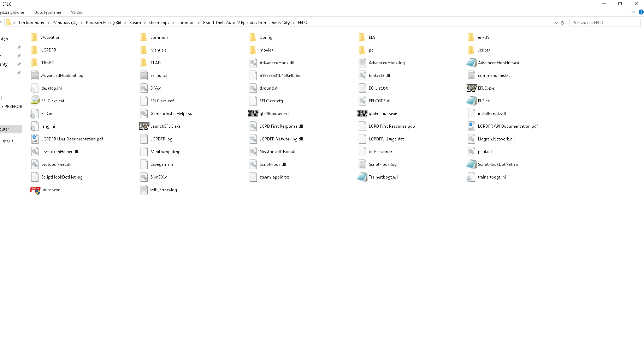Select the ScriptHookDotNet.log file name

62,177
